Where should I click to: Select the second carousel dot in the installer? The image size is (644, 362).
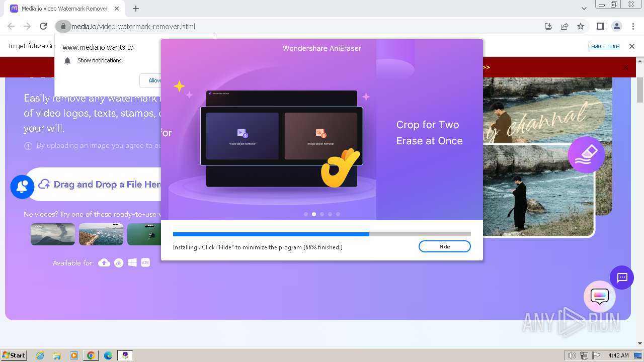click(x=314, y=214)
